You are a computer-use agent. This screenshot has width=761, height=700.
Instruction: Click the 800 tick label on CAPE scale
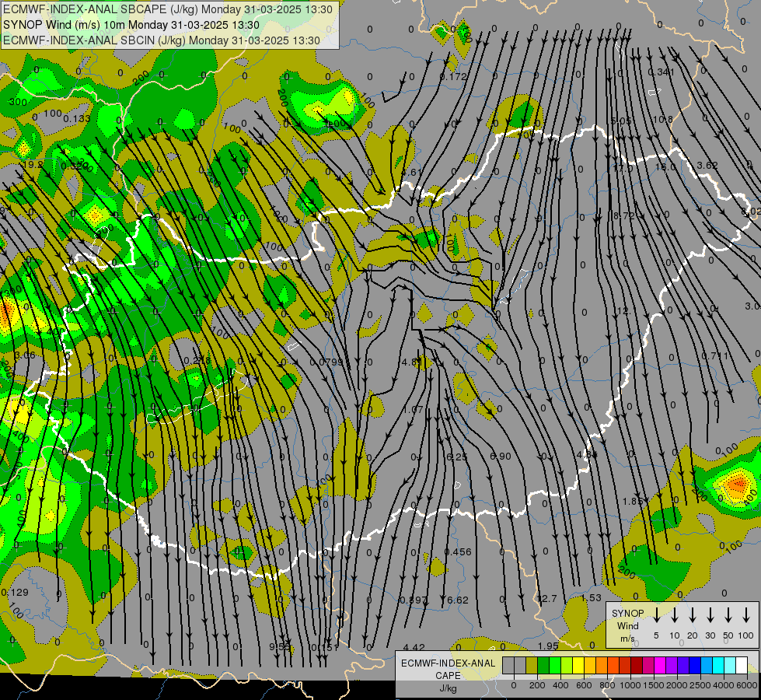[607, 685]
